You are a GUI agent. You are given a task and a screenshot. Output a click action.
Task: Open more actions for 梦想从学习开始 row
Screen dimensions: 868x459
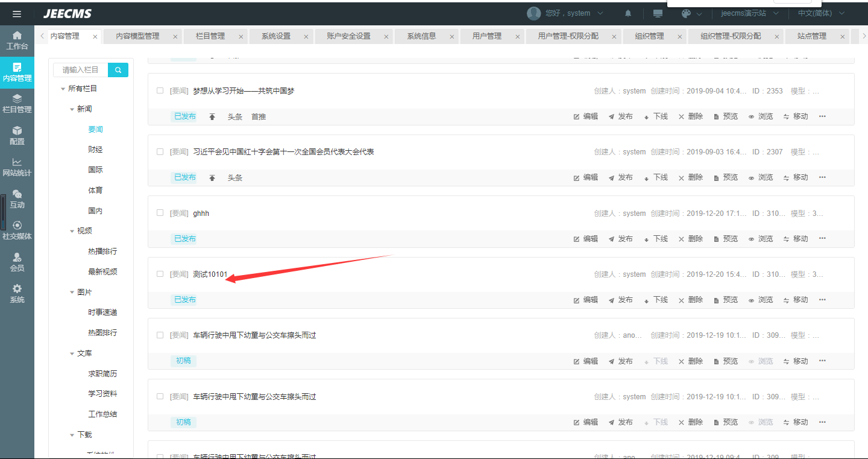click(822, 116)
